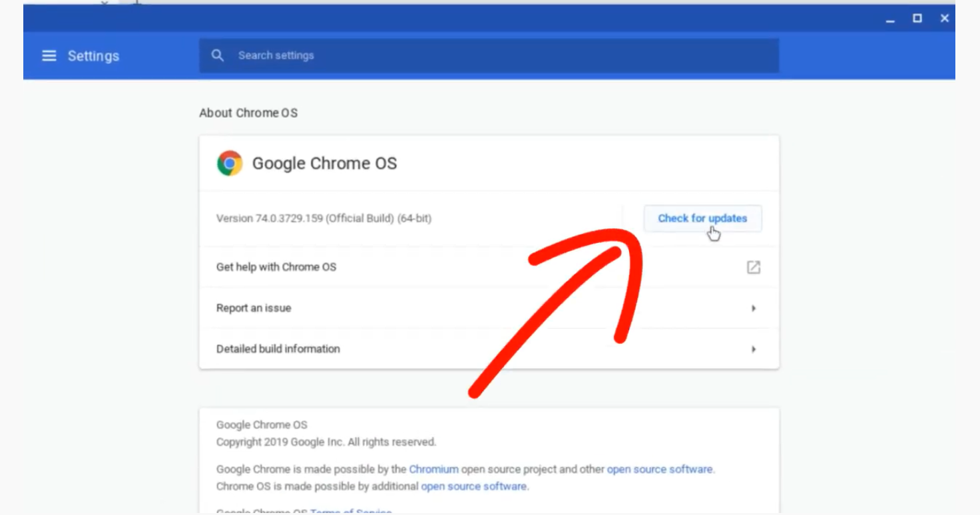Click the Google Chrome OS card title
The image size is (980, 515).
click(324, 164)
